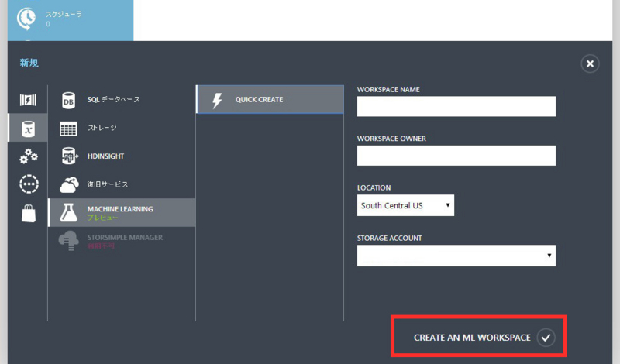
Task: Select the QUICK CREATE option
Action: 270,100
